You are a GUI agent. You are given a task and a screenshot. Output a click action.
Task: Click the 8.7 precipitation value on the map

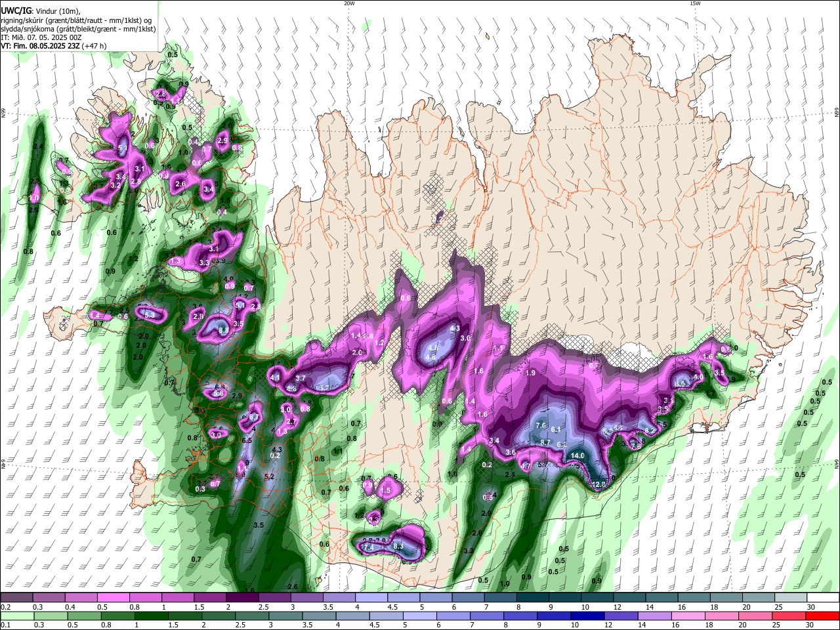(545, 442)
